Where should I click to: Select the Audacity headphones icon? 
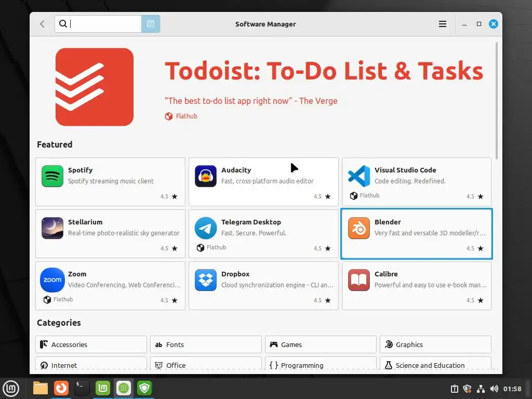pyautogui.click(x=206, y=176)
